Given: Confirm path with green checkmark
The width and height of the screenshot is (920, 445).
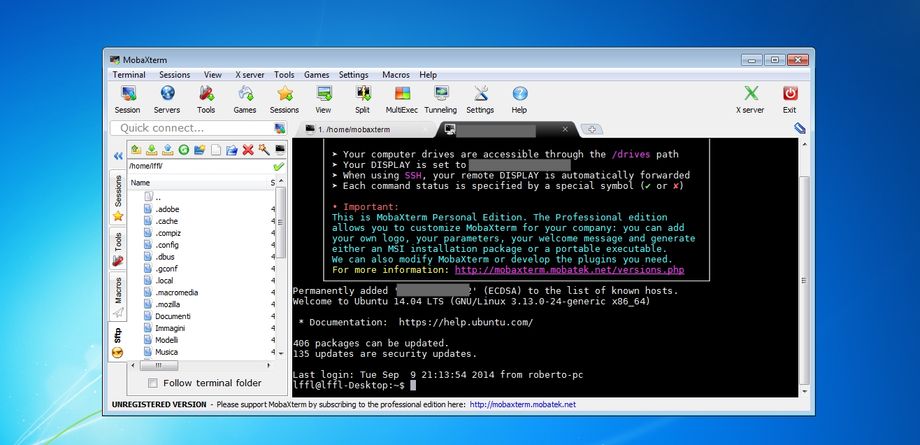Looking at the screenshot, I should [279, 166].
